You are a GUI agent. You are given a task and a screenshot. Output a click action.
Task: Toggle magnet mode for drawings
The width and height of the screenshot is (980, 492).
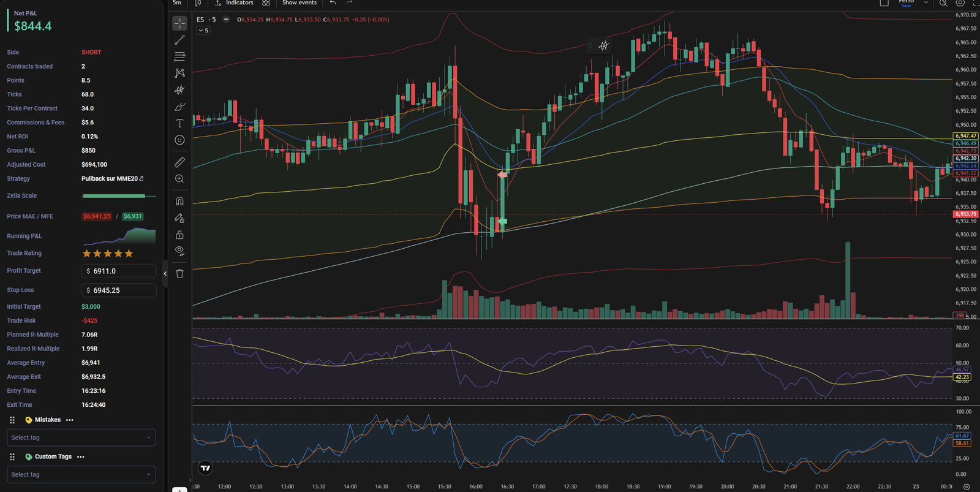pyautogui.click(x=179, y=201)
